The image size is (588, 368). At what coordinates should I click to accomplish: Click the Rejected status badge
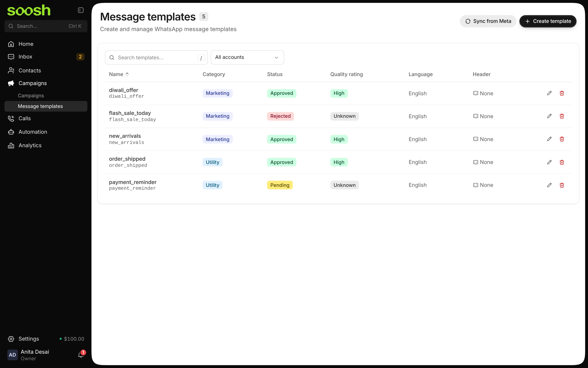(280, 116)
